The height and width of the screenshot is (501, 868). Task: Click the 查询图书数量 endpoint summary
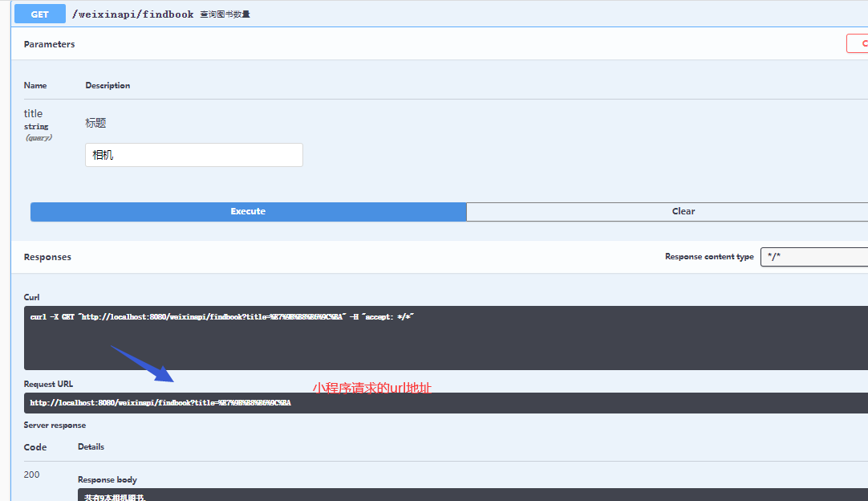click(x=225, y=14)
